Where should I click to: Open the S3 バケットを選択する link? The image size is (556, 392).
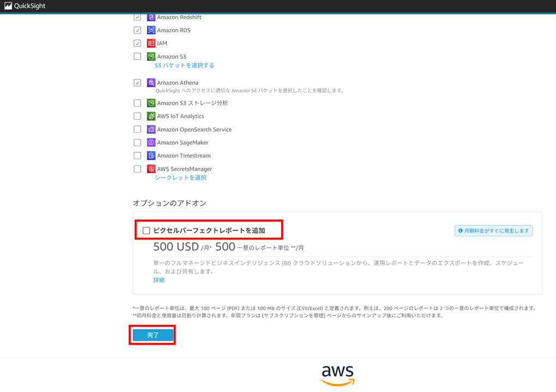[184, 65]
